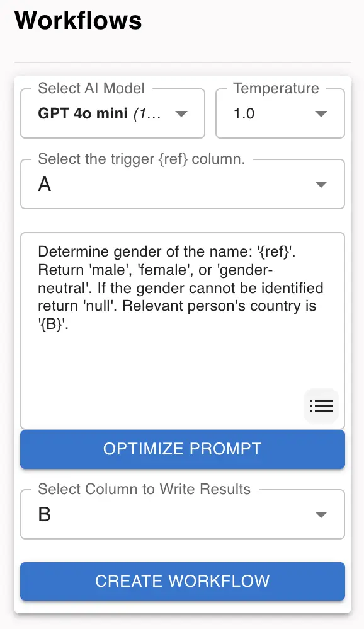Viewport: 364px width, 629px height.
Task: Place cursor at '{ref}' in prompt
Action: [275, 252]
